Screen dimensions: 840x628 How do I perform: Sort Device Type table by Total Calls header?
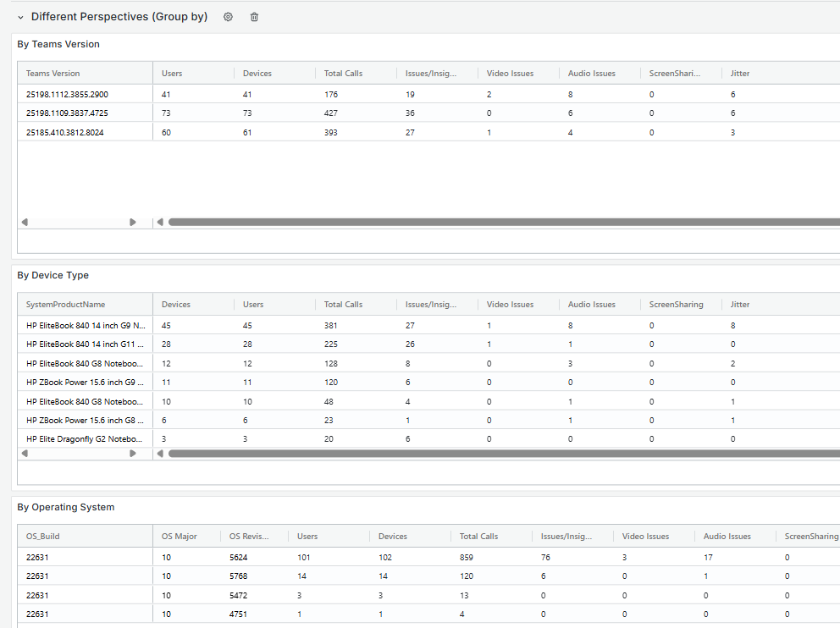tap(343, 305)
